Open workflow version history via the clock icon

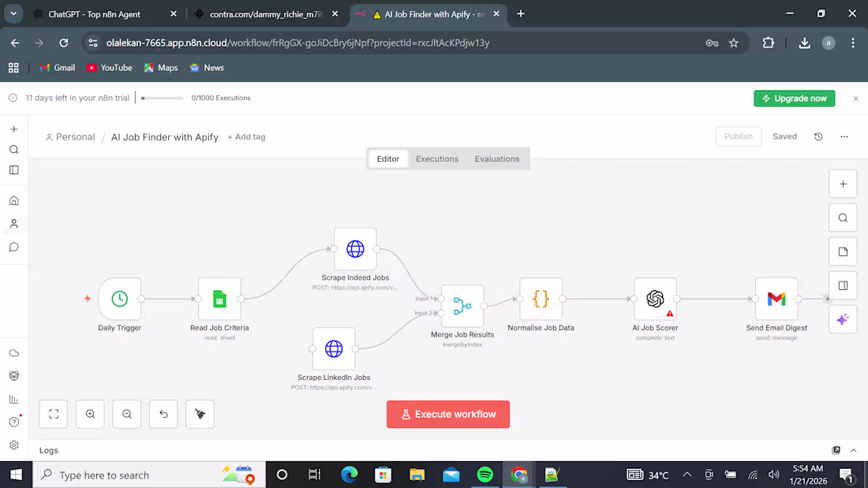tap(818, 136)
